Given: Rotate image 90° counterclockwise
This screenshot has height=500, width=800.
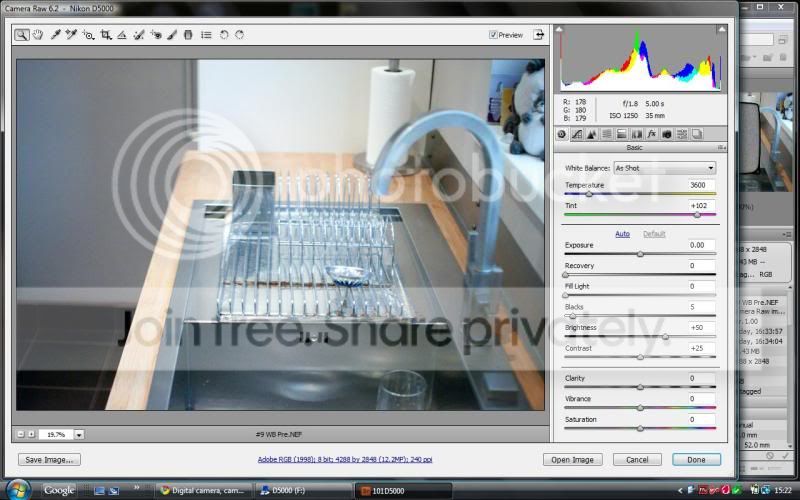Looking at the screenshot, I should 224,34.
